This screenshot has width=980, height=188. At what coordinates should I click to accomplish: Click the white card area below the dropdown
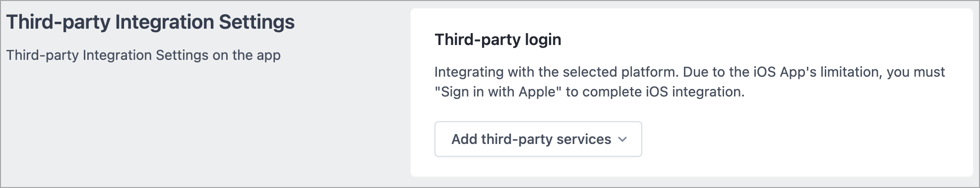coord(691,166)
